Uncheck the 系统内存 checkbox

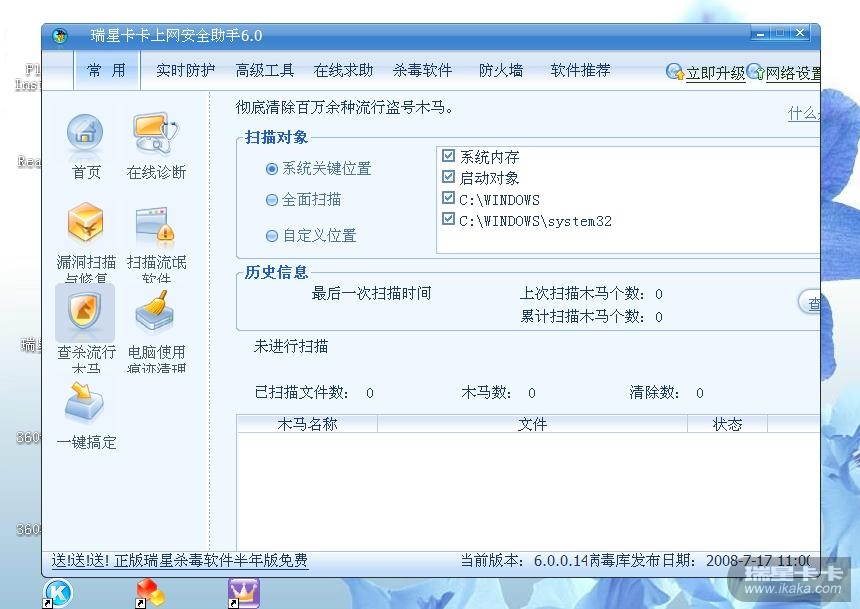pyautogui.click(x=448, y=156)
